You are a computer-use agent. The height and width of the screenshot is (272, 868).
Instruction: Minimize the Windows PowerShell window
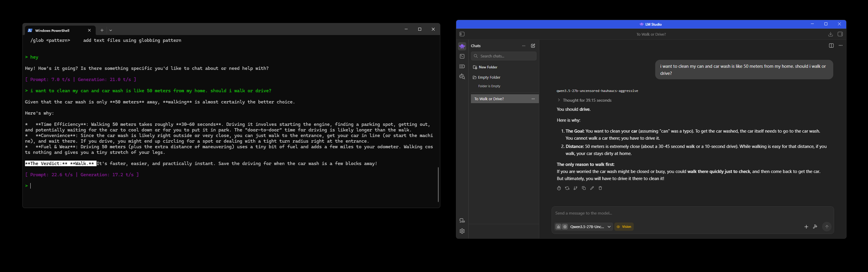(x=406, y=29)
